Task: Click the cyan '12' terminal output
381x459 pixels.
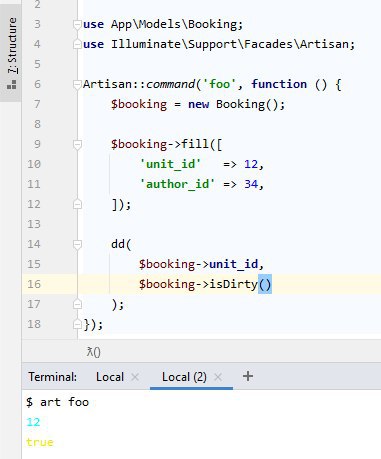Action: [33, 422]
